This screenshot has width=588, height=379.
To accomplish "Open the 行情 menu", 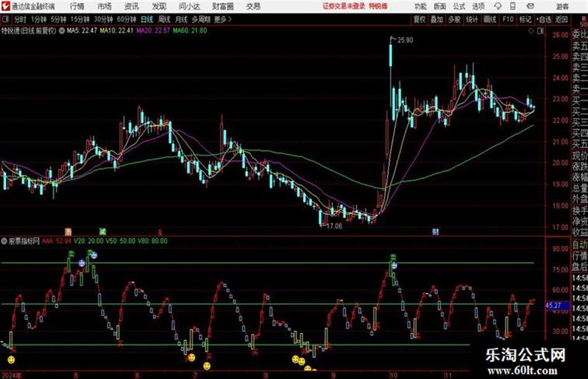I will tap(77, 6).
